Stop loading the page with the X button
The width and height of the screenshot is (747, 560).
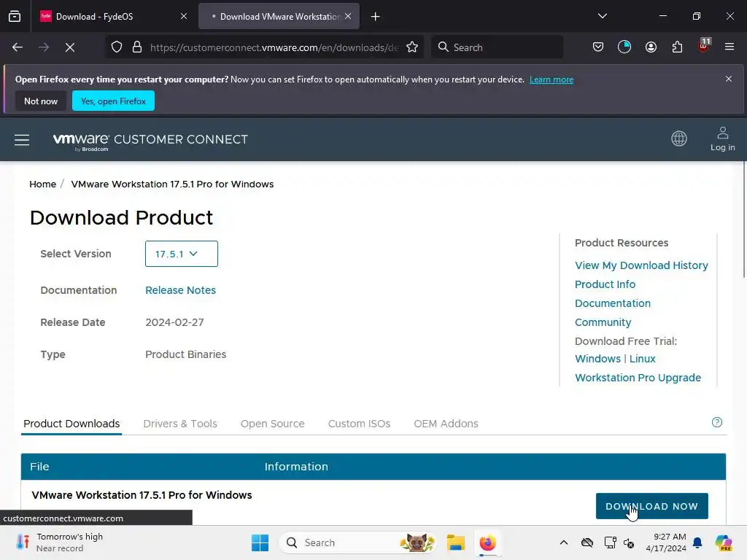pyautogui.click(x=70, y=47)
